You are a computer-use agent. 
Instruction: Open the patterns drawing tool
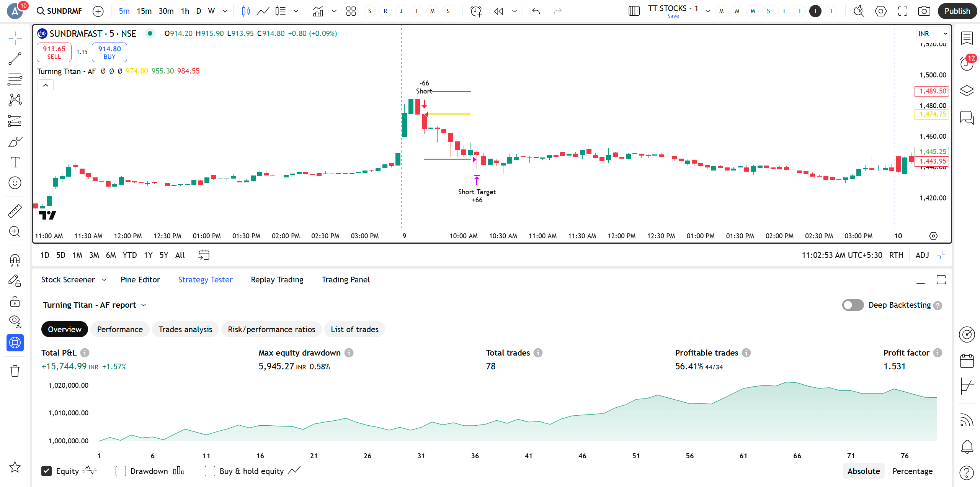click(15, 100)
